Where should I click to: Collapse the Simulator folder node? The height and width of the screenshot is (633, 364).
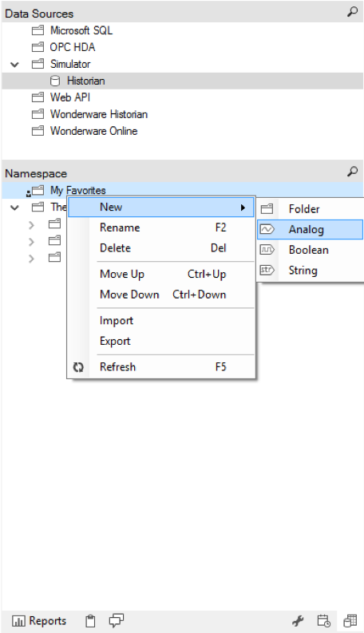[x=14, y=64]
